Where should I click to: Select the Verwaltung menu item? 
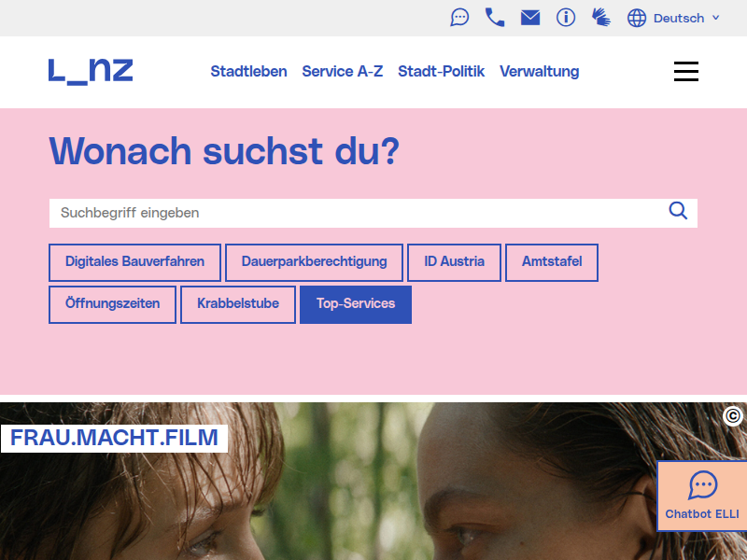click(x=539, y=72)
